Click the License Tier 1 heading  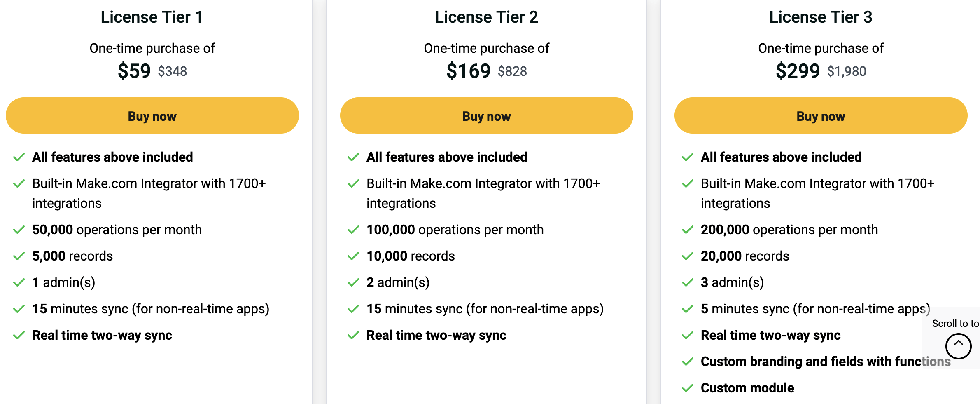[152, 17]
